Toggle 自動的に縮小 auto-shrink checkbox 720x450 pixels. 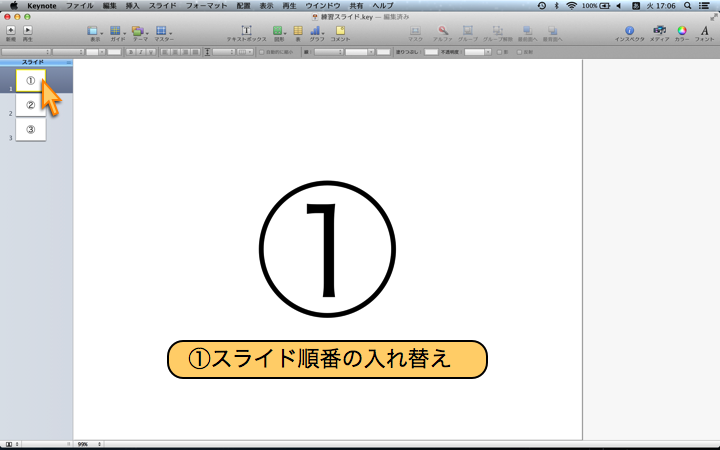click(262, 52)
